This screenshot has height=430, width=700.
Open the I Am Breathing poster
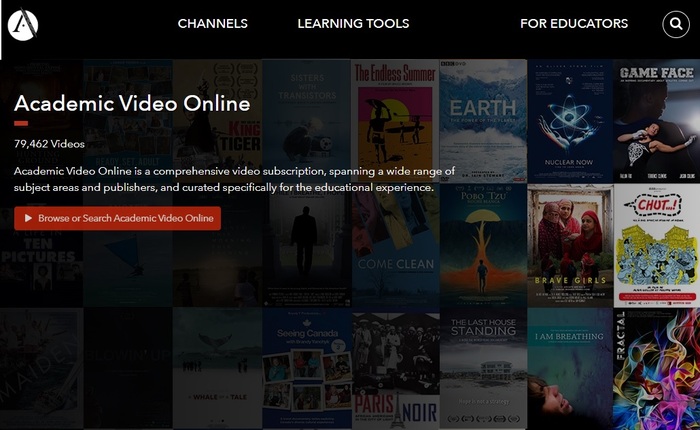pyautogui.click(x=569, y=368)
